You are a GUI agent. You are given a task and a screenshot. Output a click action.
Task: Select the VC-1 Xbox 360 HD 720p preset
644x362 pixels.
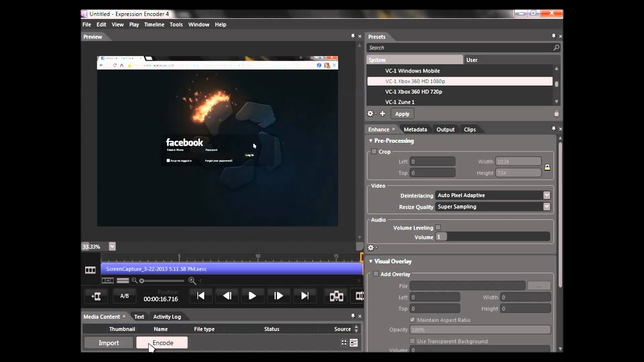point(460,92)
